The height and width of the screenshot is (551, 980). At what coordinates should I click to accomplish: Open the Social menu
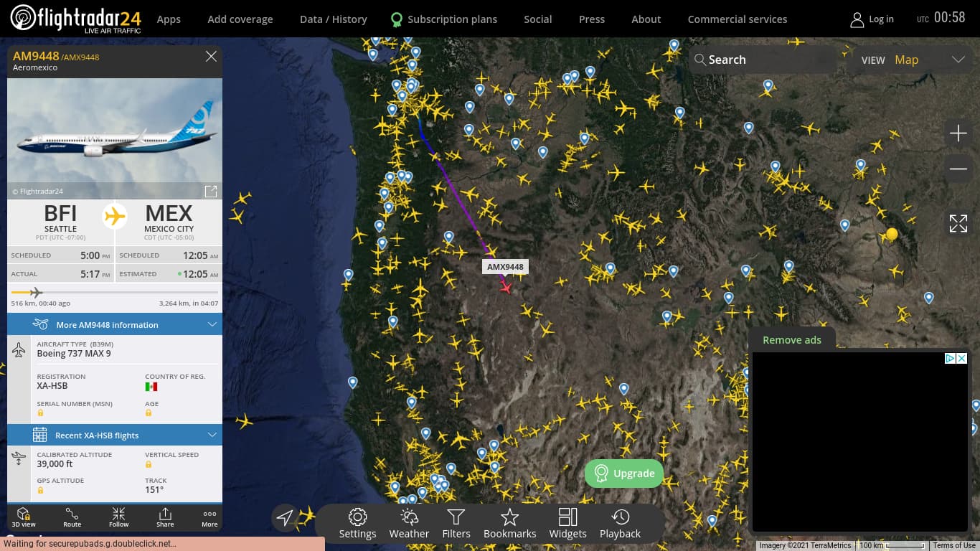(538, 19)
